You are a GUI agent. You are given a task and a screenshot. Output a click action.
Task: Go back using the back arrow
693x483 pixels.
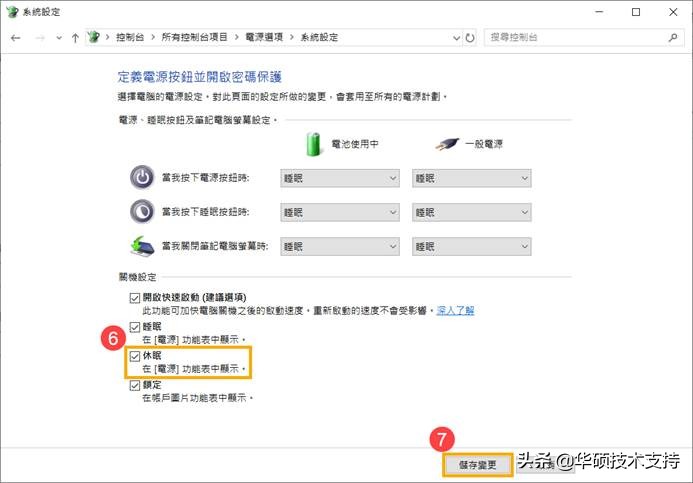click(x=15, y=38)
